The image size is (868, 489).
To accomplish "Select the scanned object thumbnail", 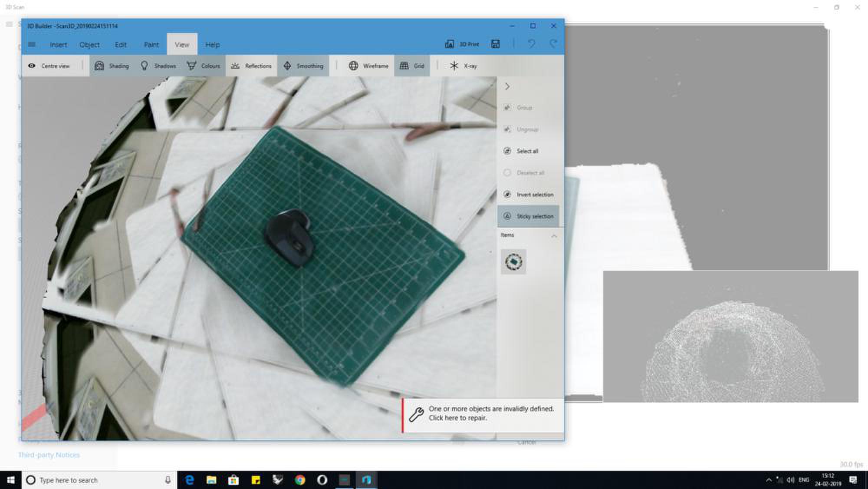I will click(x=513, y=262).
